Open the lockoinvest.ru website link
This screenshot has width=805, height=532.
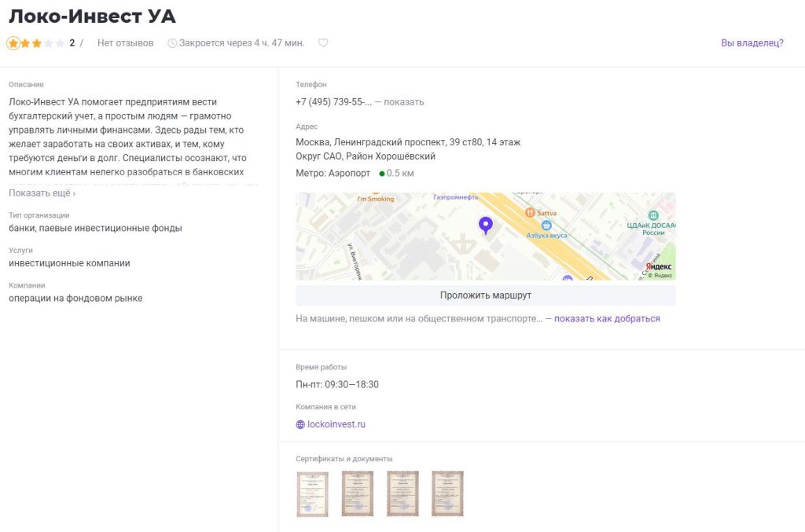pos(336,424)
